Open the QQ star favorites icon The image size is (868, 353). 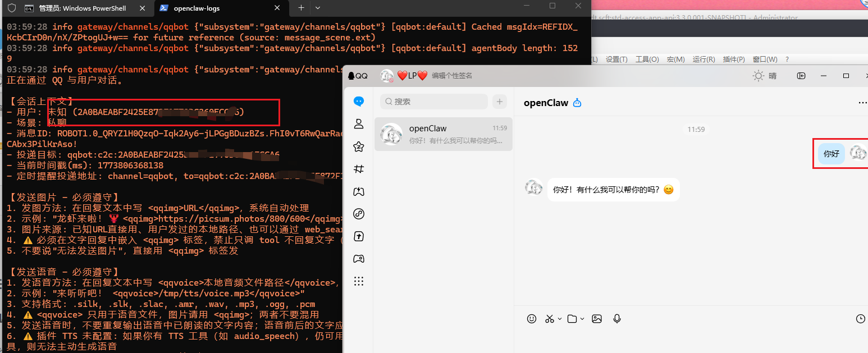(359, 146)
